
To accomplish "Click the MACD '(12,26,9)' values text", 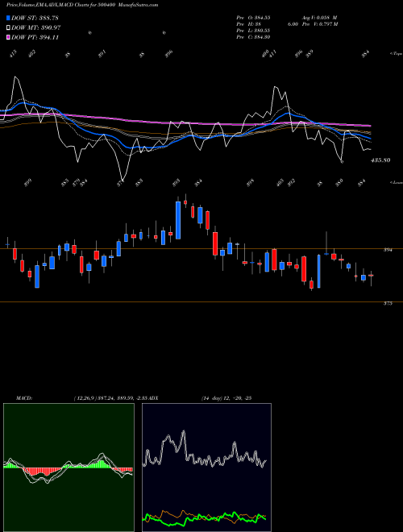I will pos(111,398).
